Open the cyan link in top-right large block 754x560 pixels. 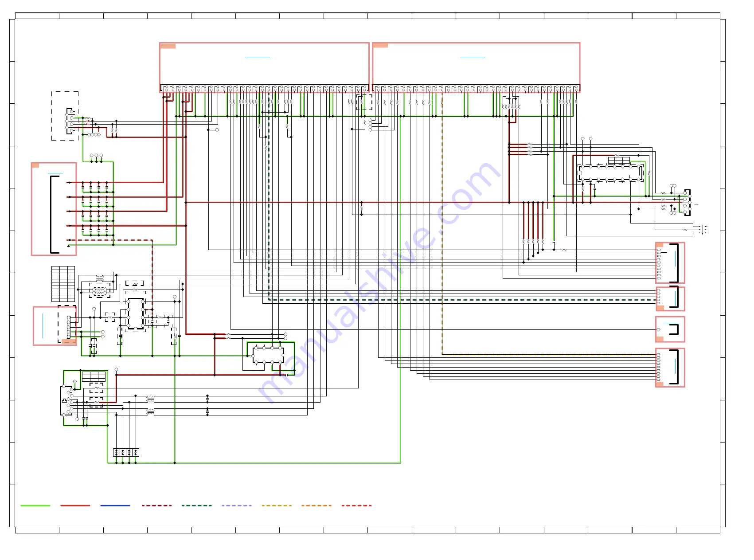[473, 57]
